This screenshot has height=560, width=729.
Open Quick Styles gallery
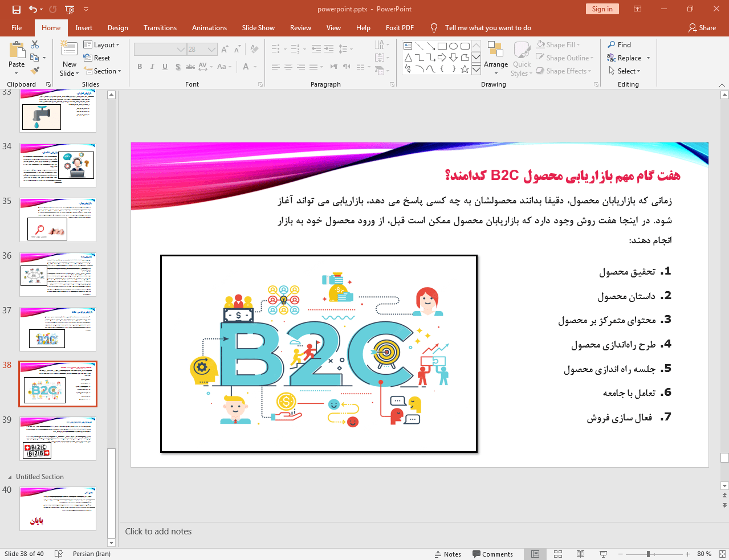tap(522, 58)
